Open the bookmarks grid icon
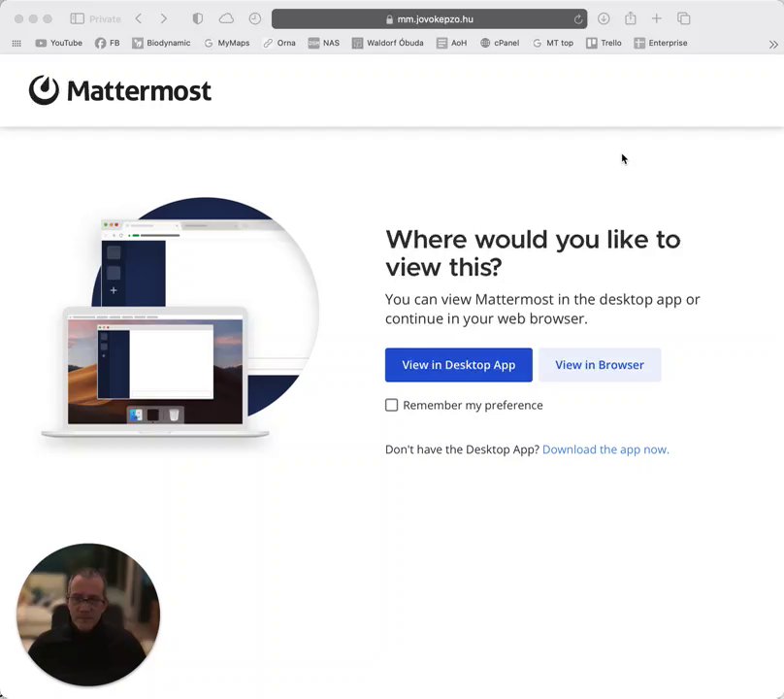The image size is (784, 699). coord(16,44)
